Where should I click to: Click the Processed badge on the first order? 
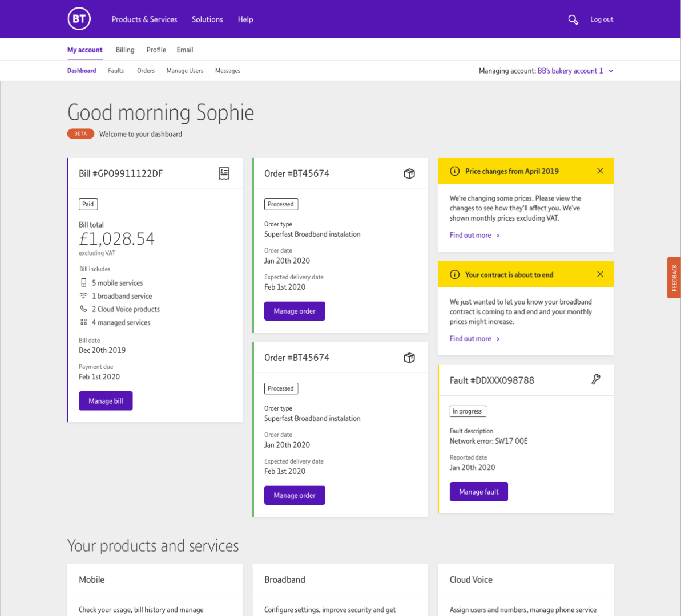281,204
